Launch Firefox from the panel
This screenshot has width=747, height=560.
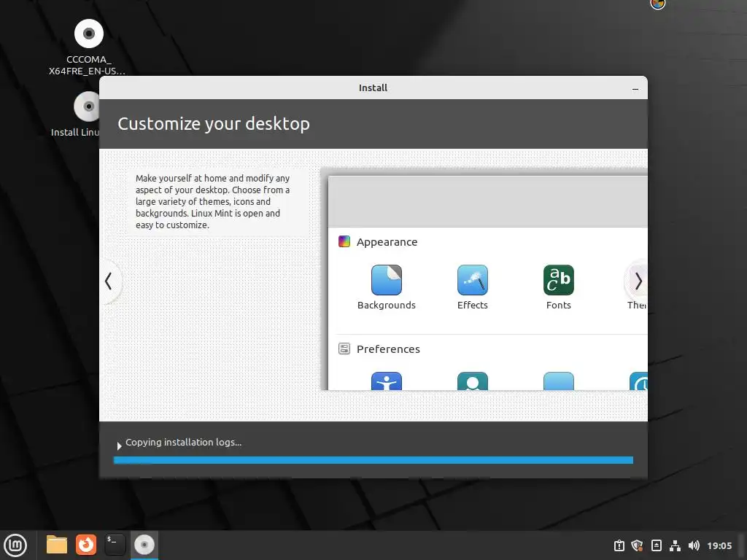86,545
